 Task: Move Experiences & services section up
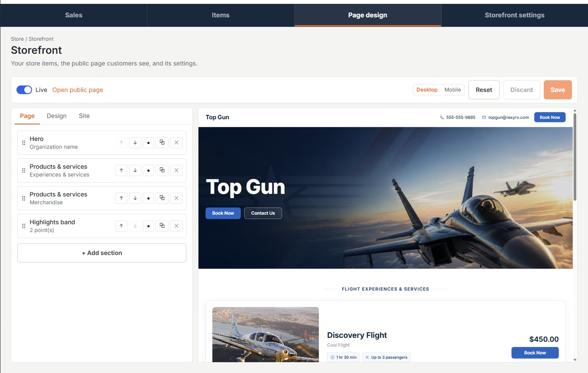point(121,170)
